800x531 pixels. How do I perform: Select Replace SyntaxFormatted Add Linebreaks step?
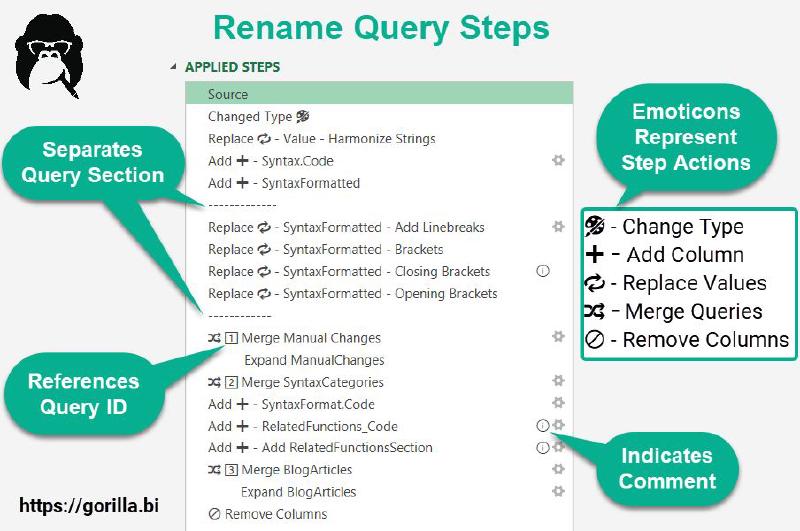(x=379, y=227)
